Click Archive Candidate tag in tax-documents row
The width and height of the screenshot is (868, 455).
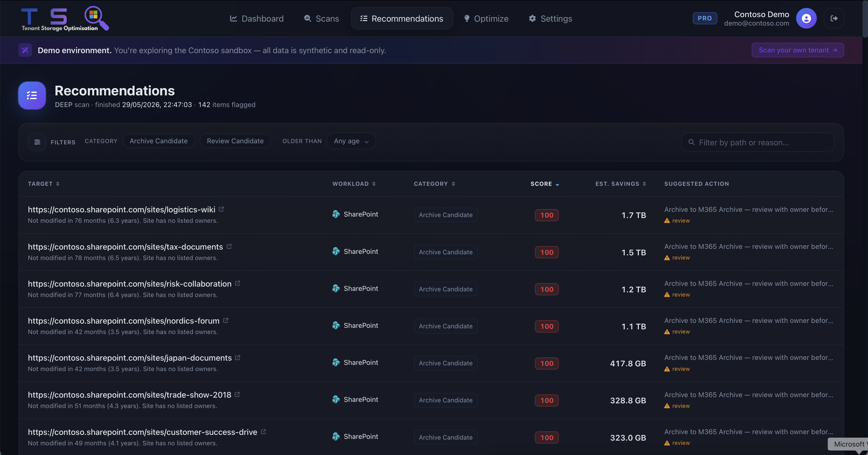click(x=445, y=252)
